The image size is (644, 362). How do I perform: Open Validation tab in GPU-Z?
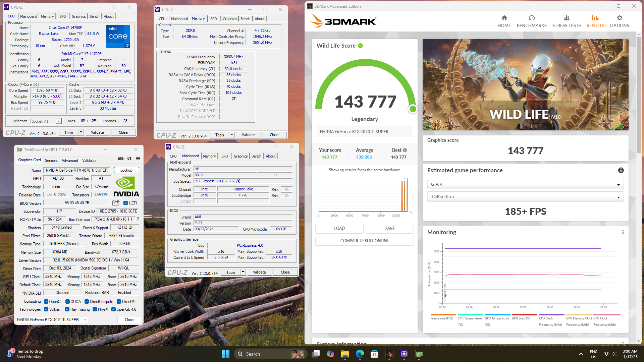coord(90,161)
